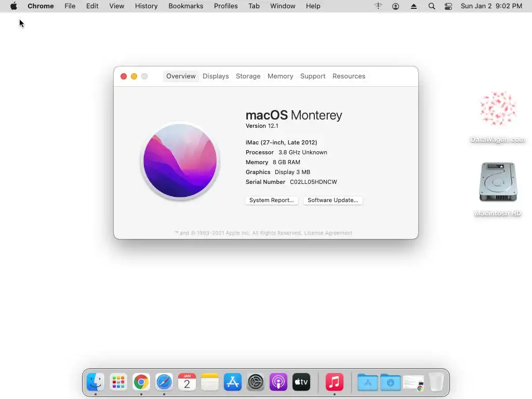Open the Window menu
This screenshot has height=399, width=532.
(x=283, y=6)
